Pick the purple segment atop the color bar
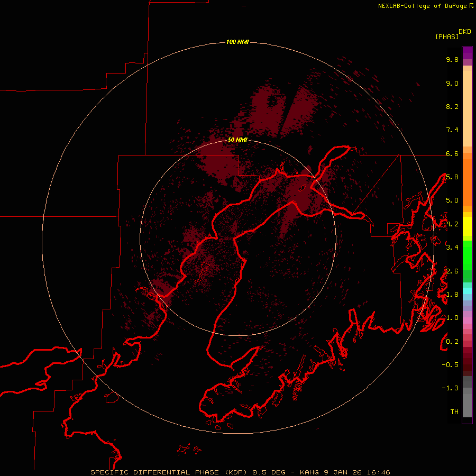This screenshot has width=476, height=476. tap(467, 53)
